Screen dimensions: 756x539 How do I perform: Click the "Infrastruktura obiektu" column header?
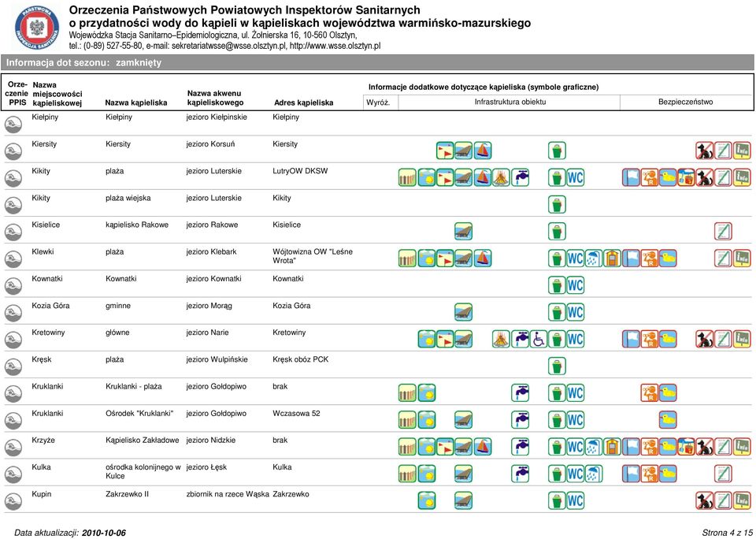510,102
